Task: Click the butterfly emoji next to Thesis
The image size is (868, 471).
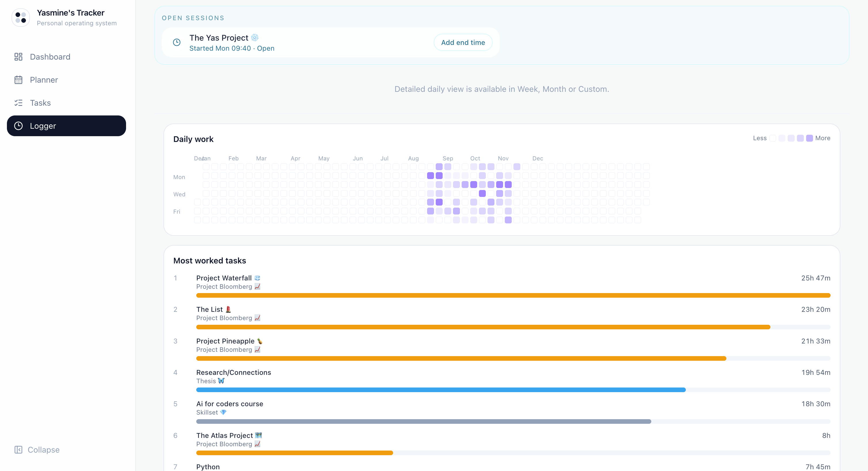Action: pyautogui.click(x=221, y=381)
